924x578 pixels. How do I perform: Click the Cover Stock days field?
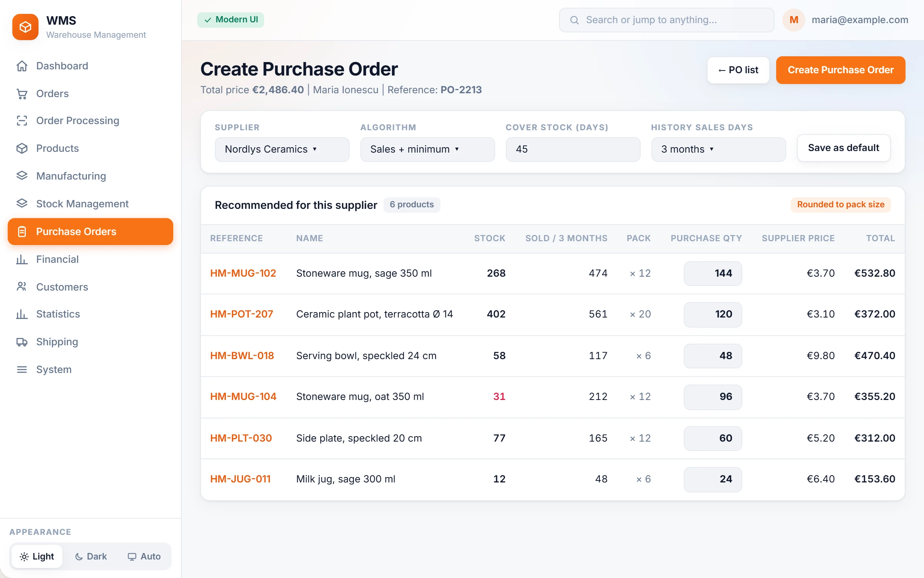tap(573, 150)
